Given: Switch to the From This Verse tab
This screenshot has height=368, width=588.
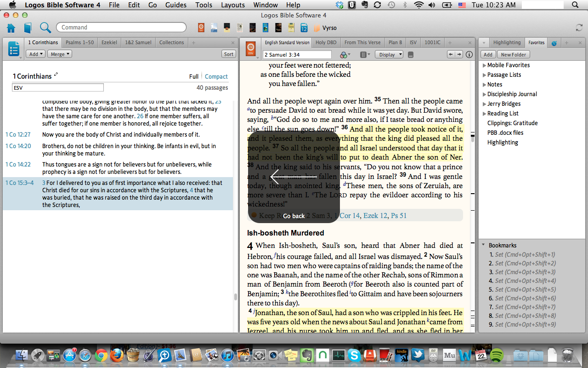Looking at the screenshot, I should [x=362, y=42].
